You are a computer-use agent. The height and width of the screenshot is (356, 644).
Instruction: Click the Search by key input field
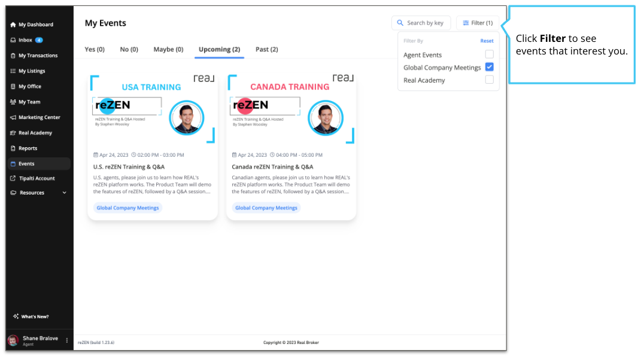coord(421,23)
